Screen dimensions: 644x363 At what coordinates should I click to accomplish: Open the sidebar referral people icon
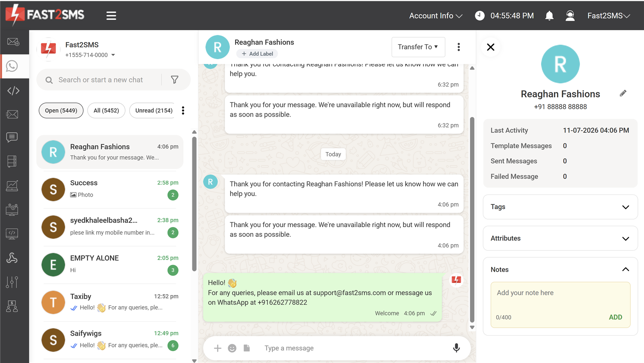pos(12,306)
